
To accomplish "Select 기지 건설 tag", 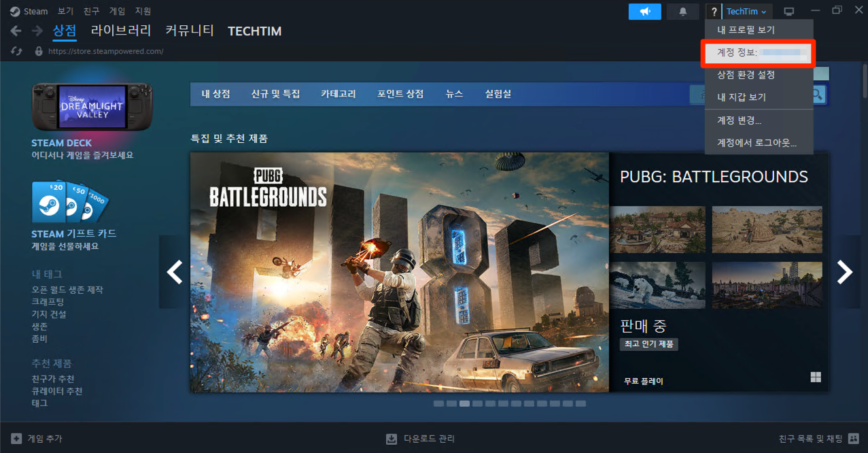I will (49, 314).
